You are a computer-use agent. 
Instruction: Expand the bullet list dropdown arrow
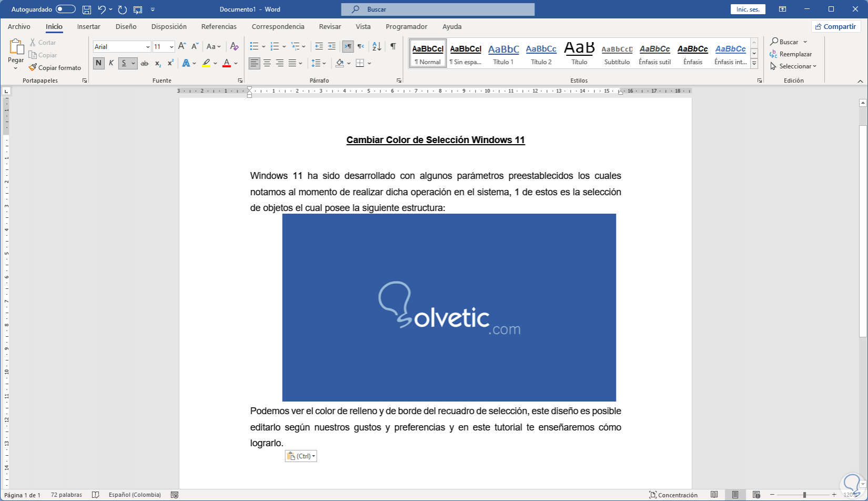264,46
